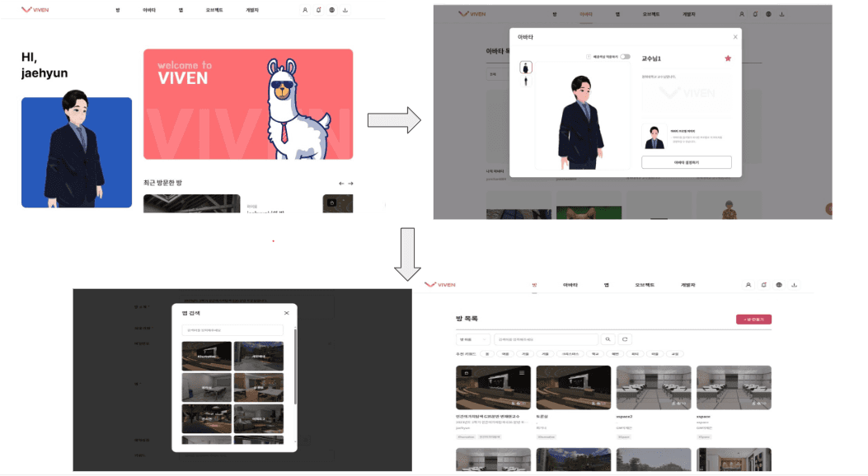Open the xspace classroom room card
868x476 pixels.
point(734,388)
